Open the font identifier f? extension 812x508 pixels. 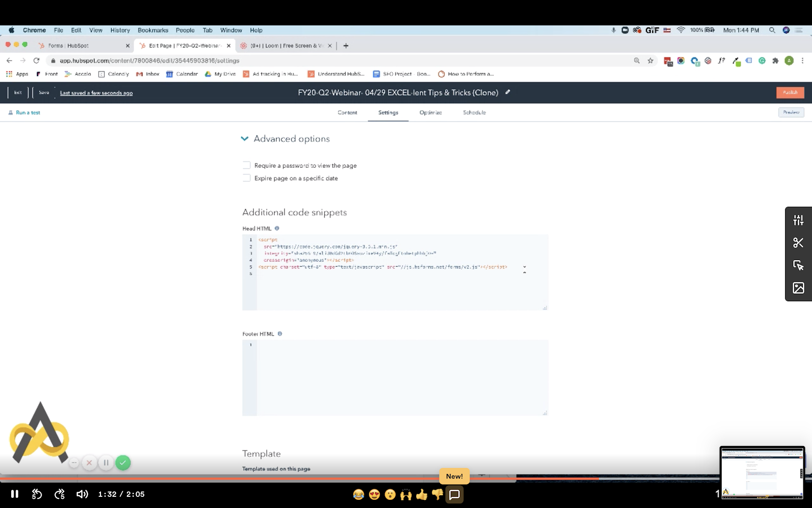(721, 60)
